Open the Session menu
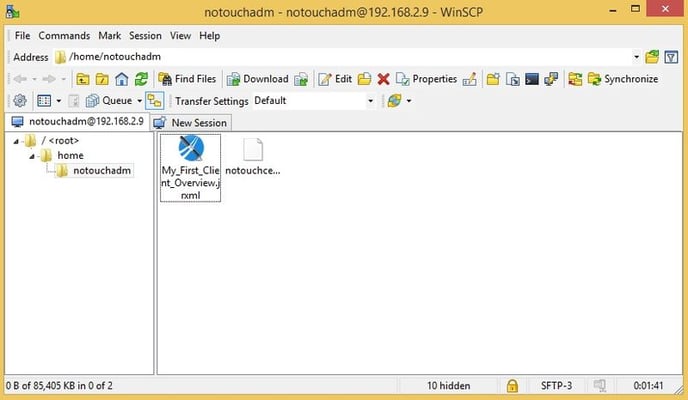This screenshot has width=688, height=400. (x=145, y=36)
